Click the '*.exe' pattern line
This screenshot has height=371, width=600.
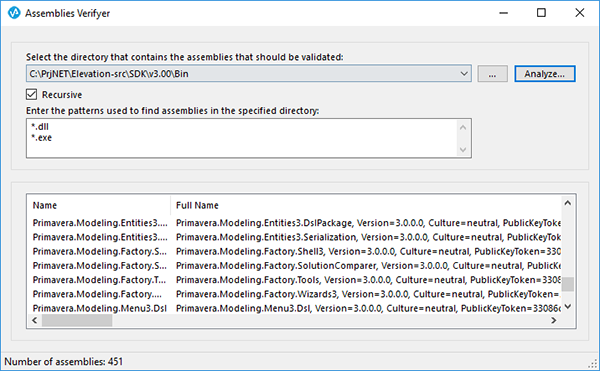coord(41,138)
